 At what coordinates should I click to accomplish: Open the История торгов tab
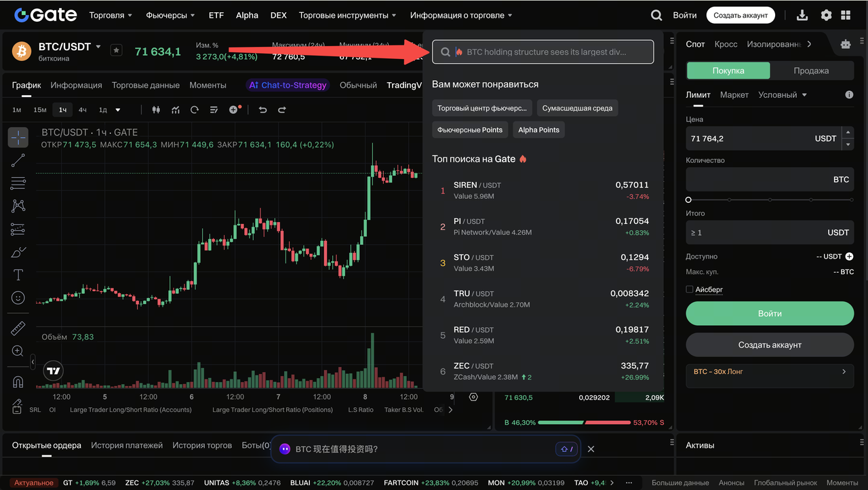pos(202,445)
